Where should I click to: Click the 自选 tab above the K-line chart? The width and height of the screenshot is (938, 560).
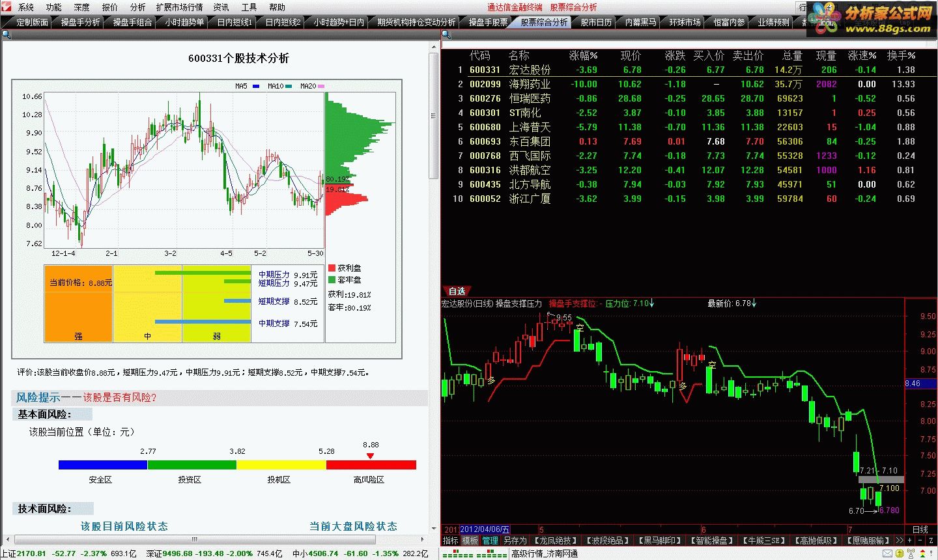457,291
